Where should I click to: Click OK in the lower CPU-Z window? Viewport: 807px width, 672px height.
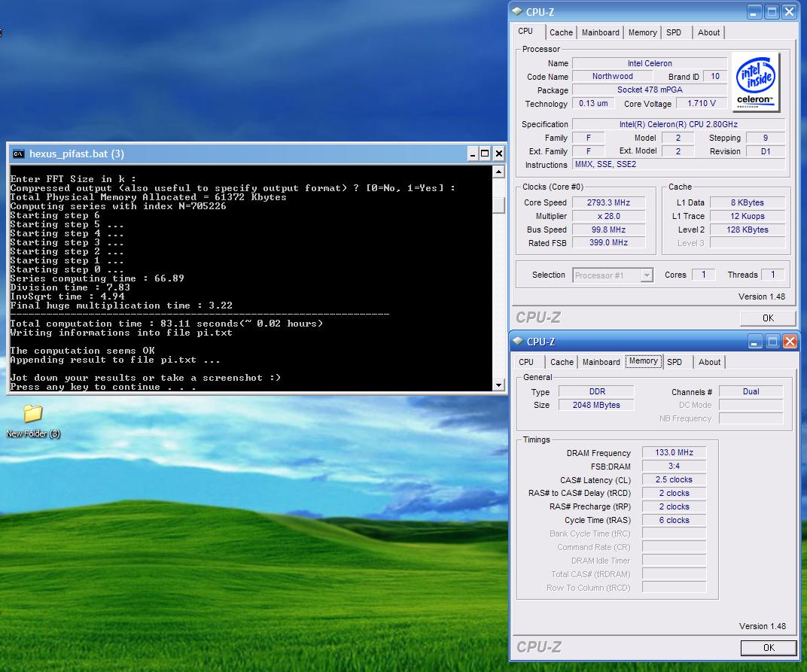point(769,648)
